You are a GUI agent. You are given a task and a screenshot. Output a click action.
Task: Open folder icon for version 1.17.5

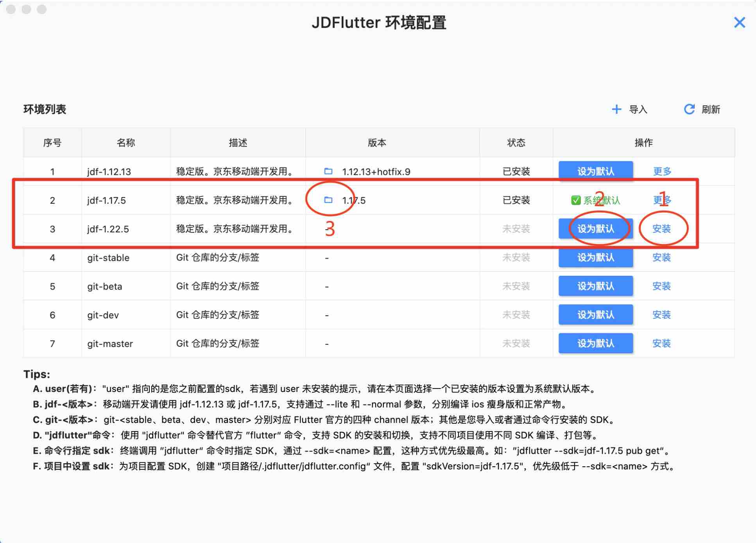coord(328,200)
